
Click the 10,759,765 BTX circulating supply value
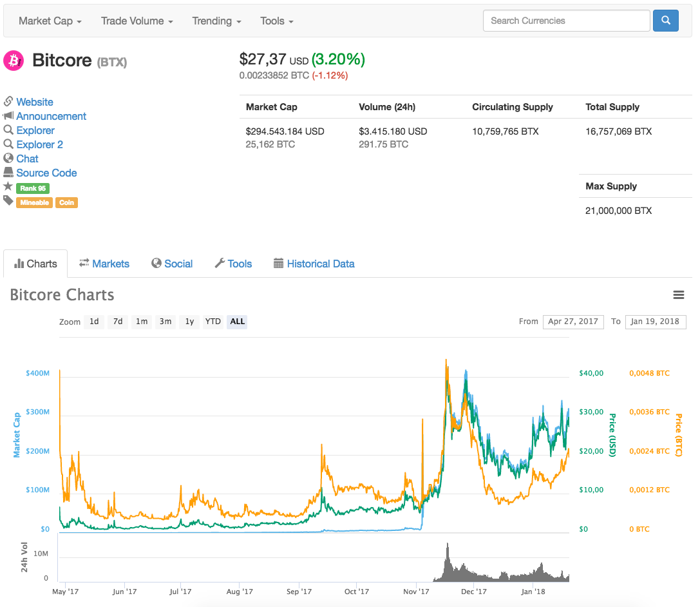pos(506,131)
